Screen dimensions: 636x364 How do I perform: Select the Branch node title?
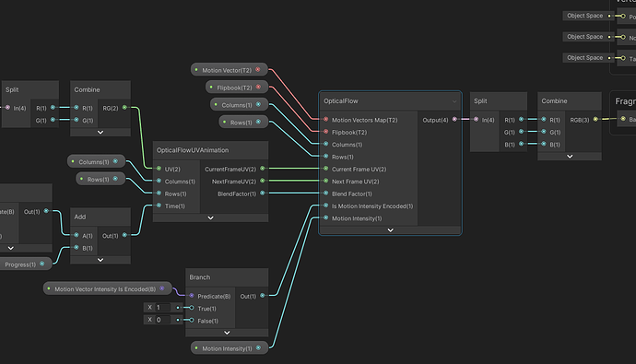(x=200, y=277)
